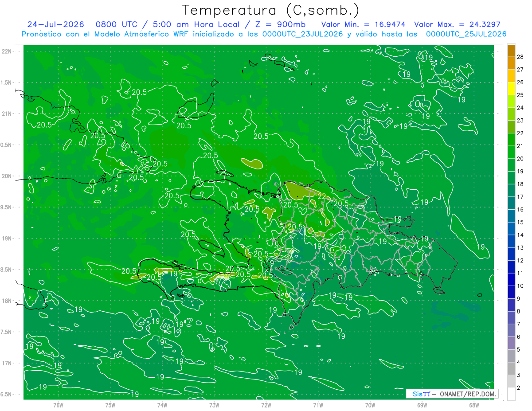Click the "71W" longitude axis label

point(318,405)
